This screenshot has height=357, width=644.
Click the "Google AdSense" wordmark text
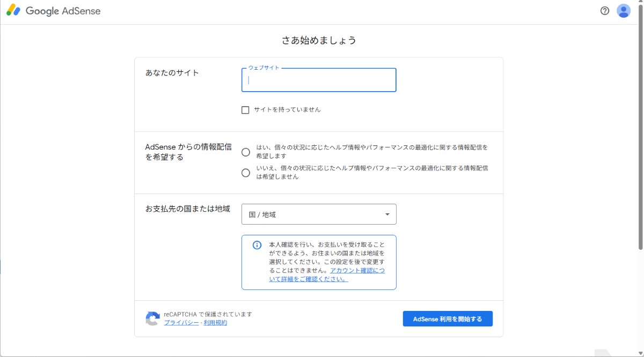tap(63, 11)
